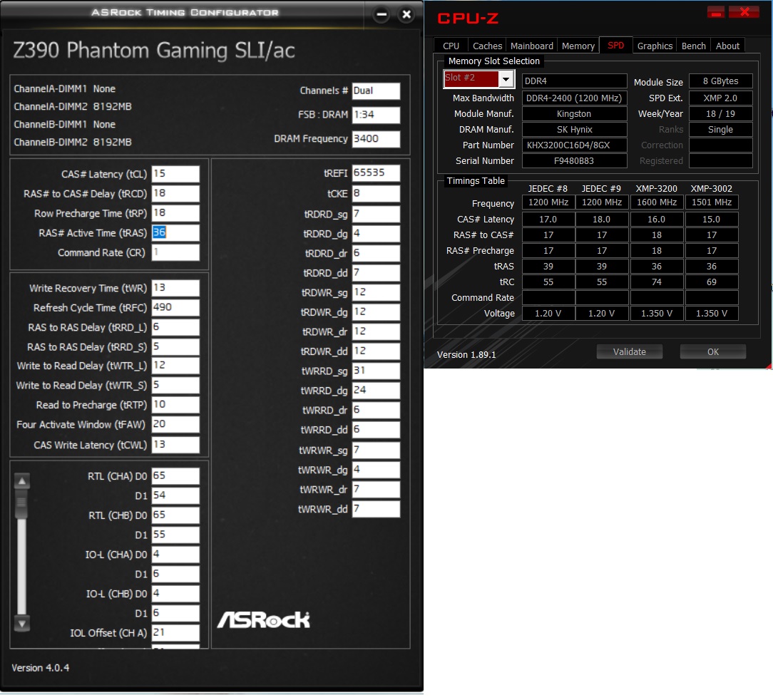Click the RAS# Active Time (tRAS) field
Viewport: 773px width, 700px height.
click(x=175, y=233)
